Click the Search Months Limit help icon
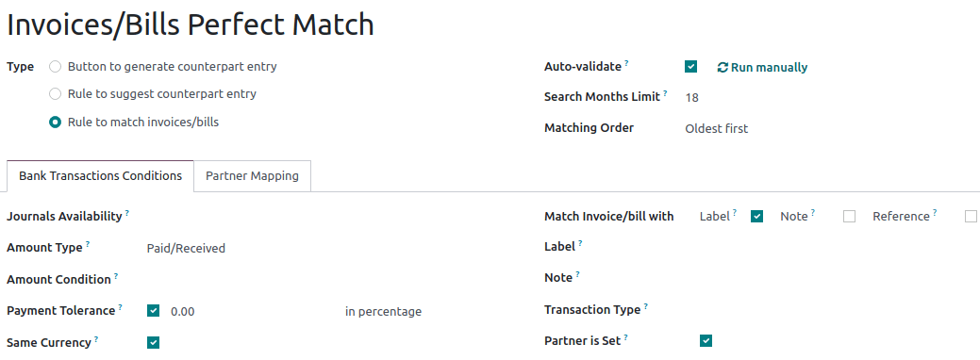Image resolution: width=980 pixels, height=360 pixels. pyautogui.click(x=665, y=93)
